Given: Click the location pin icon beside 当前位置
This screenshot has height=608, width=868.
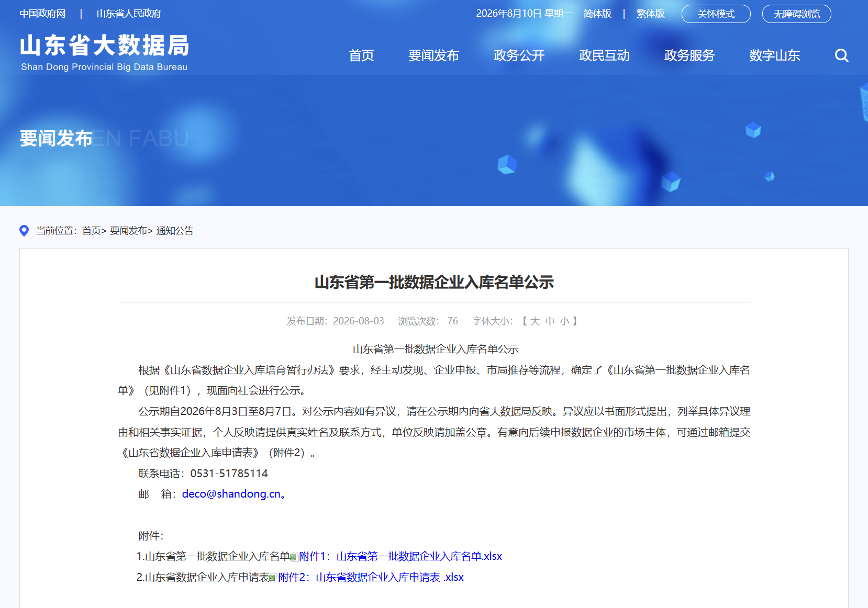Looking at the screenshot, I should click(24, 231).
